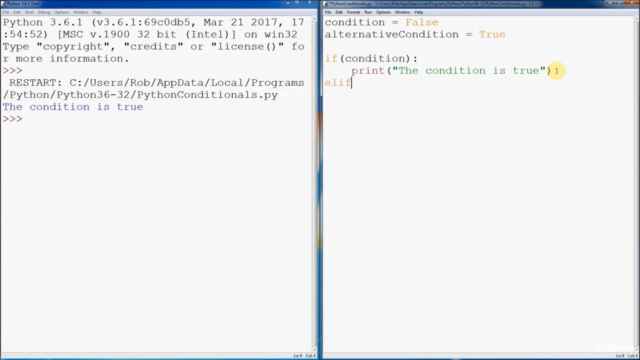Open the Edit menu in Python Shell
The height and width of the screenshot is (360, 640).
point(17,12)
